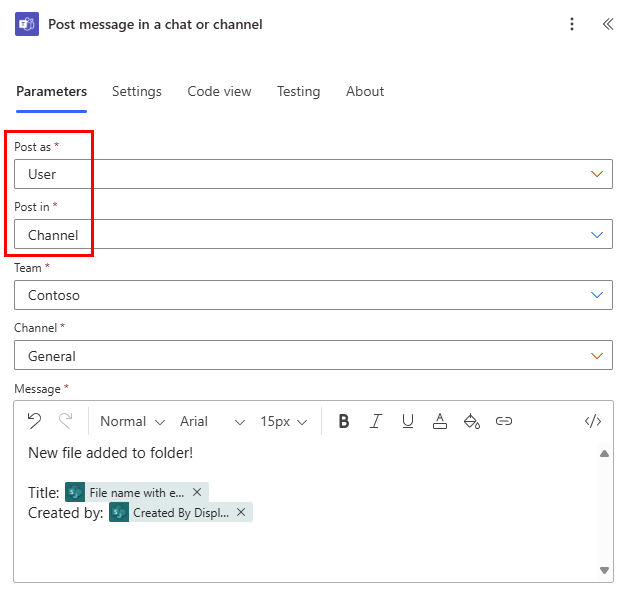Screen dimensions: 623x602
Task: Collapse the panel with double chevron
Action: (608, 24)
